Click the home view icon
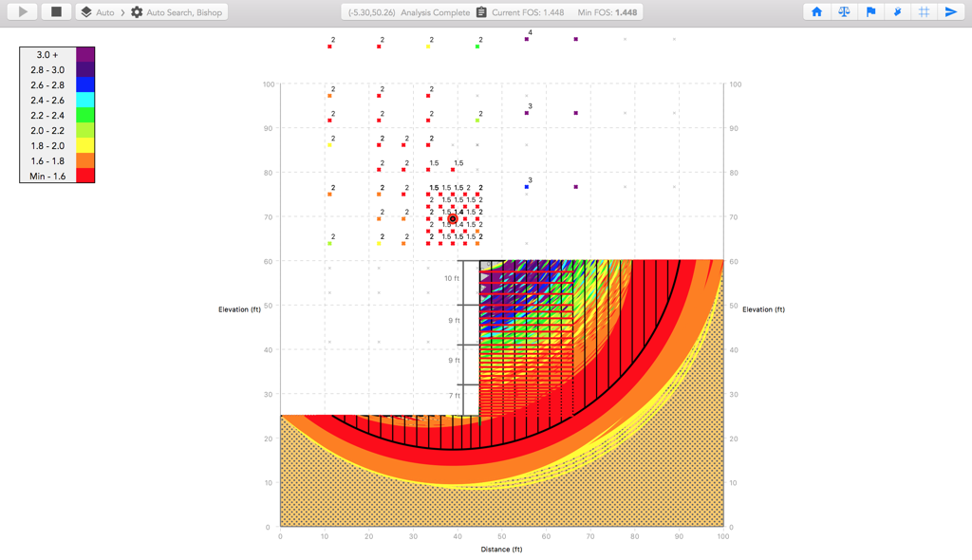This screenshot has height=560, width=972. (x=817, y=11)
